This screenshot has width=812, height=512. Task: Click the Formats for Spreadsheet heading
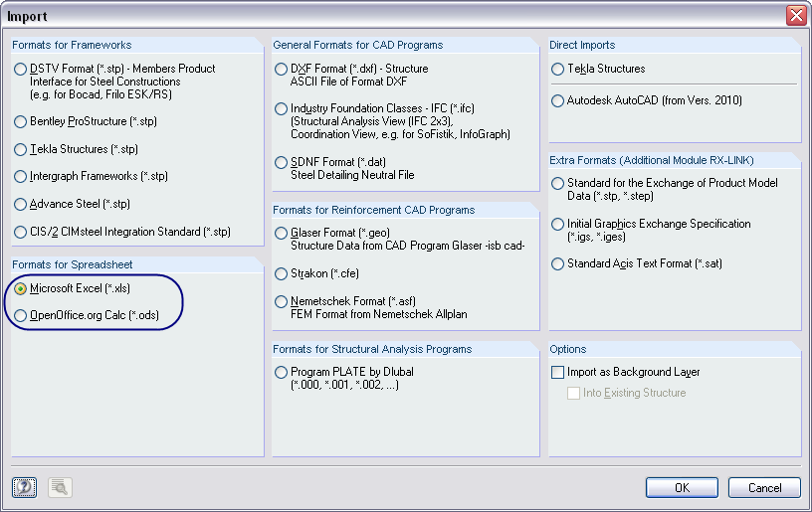tap(73, 264)
